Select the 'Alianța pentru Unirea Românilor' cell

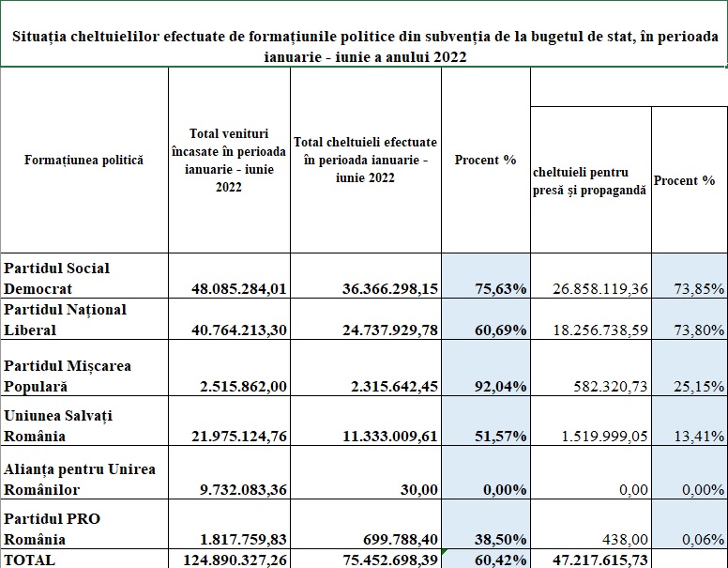click(x=84, y=473)
